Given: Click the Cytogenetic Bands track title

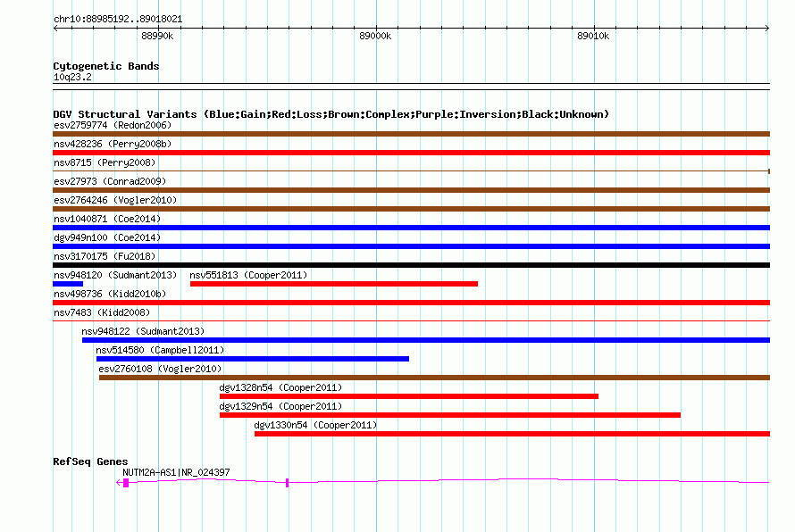Looking at the screenshot, I should (106, 66).
